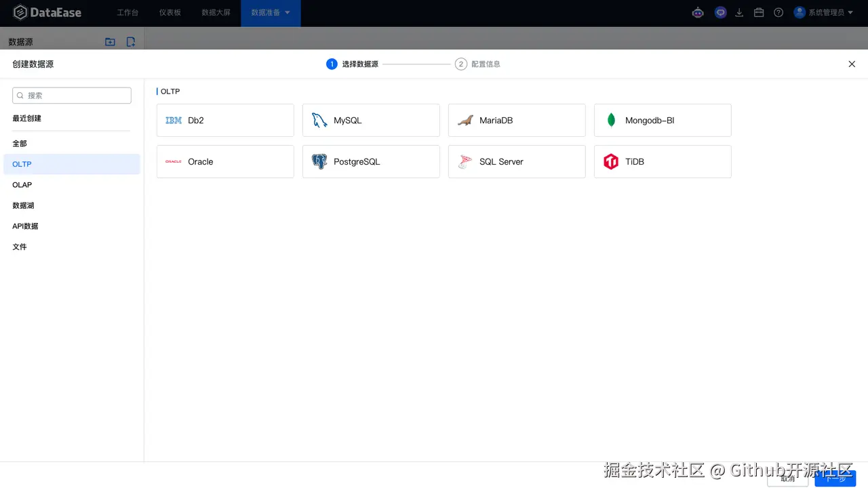Click the 取消 cancel button

(787, 478)
